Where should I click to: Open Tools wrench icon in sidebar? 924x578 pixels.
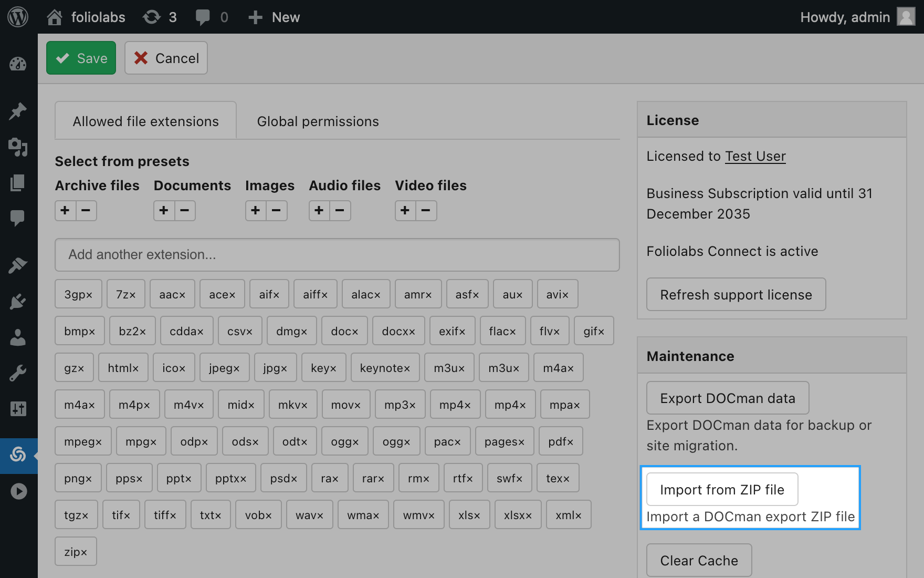coord(18,373)
